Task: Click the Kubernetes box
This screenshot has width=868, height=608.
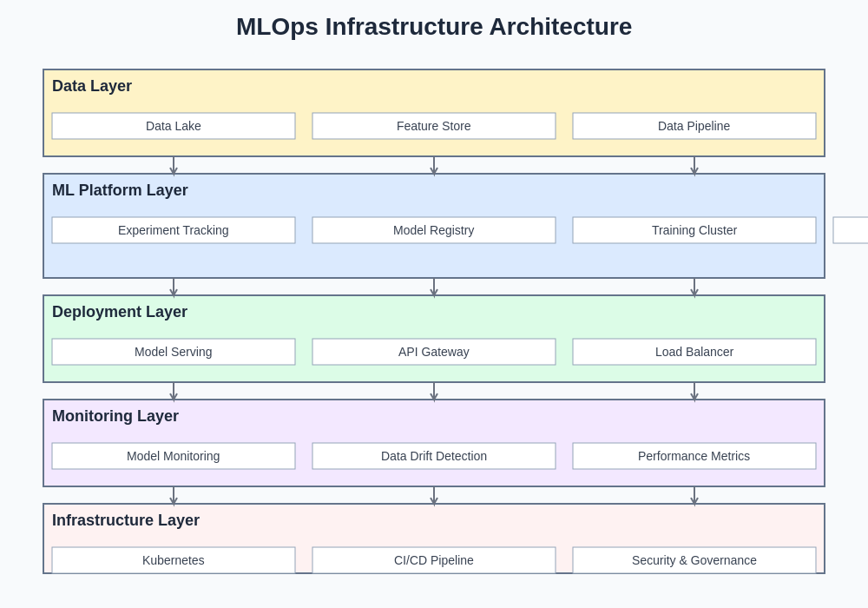Action: (x=174, y=560)
